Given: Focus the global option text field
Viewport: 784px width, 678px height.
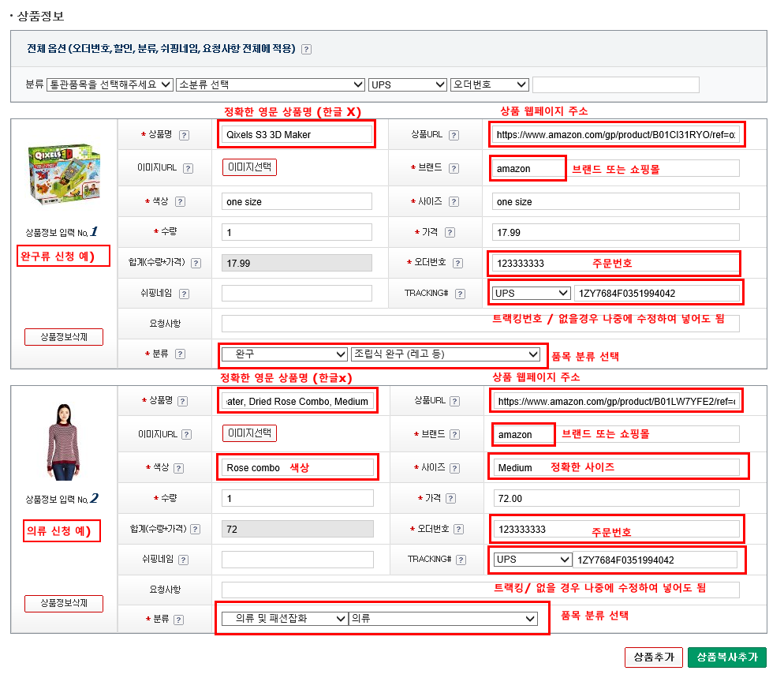Looking at the screenshot, I should [616, 85].
